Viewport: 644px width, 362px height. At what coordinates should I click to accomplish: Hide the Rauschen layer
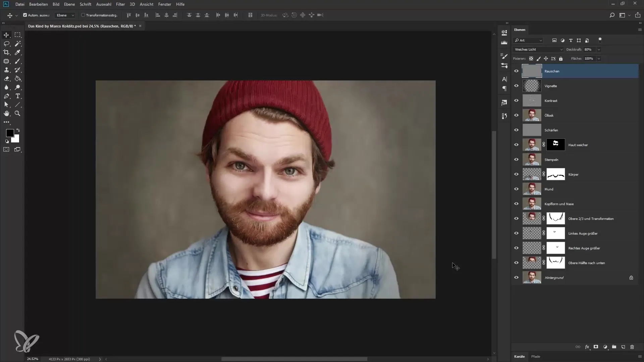(517, 71)
